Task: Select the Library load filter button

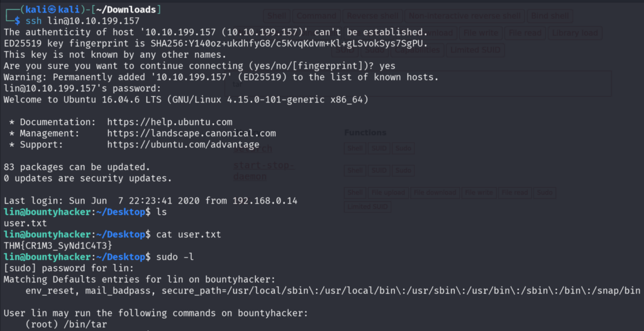Action: click(574, 32)
